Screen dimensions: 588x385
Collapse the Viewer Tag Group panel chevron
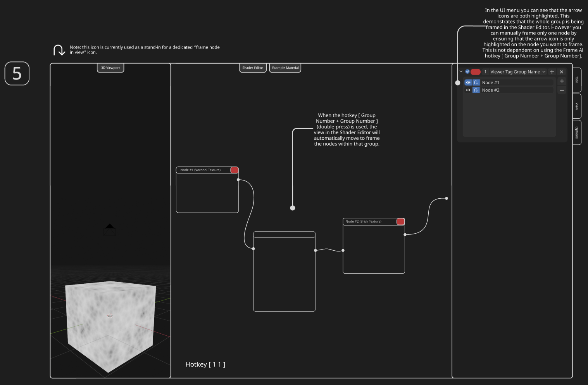click(x=461, y=72)
